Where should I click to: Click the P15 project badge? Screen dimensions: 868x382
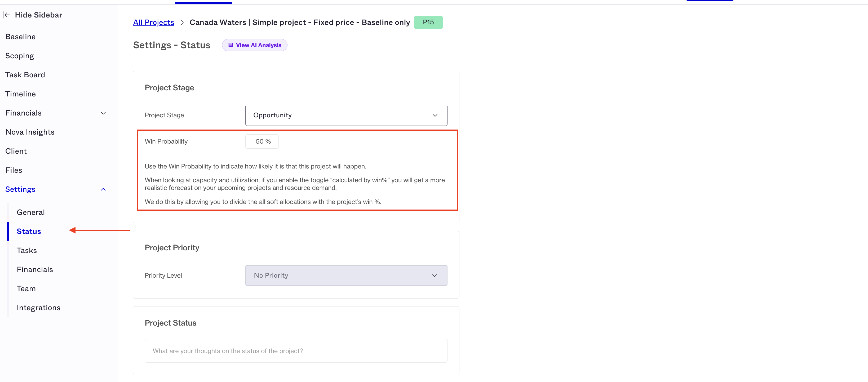(x=428, y=22)
